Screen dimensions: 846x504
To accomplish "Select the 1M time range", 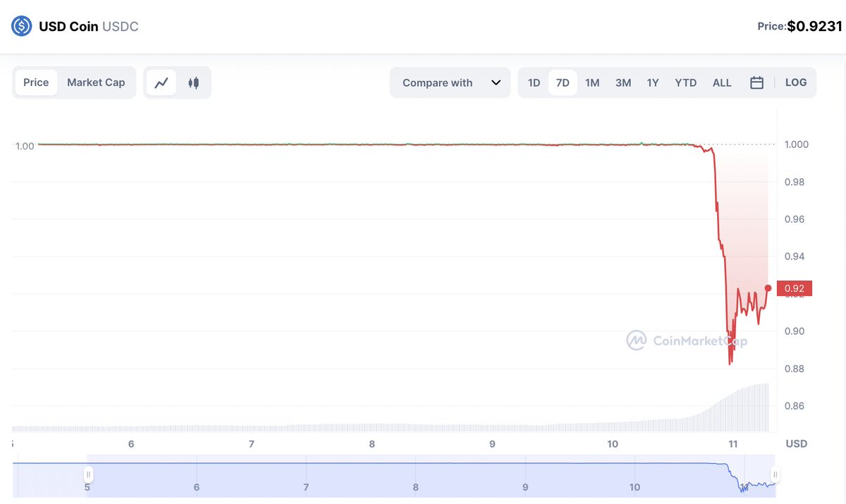I will [x=592, y=82].
